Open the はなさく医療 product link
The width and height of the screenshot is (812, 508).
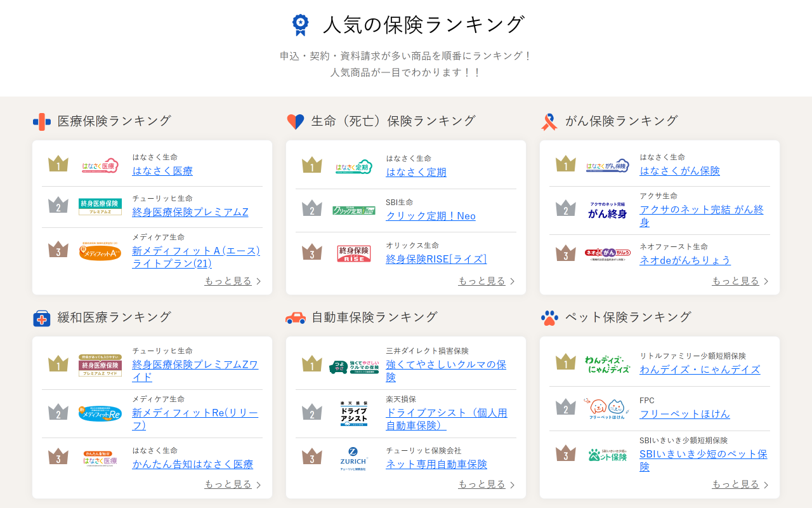point(162,171)
